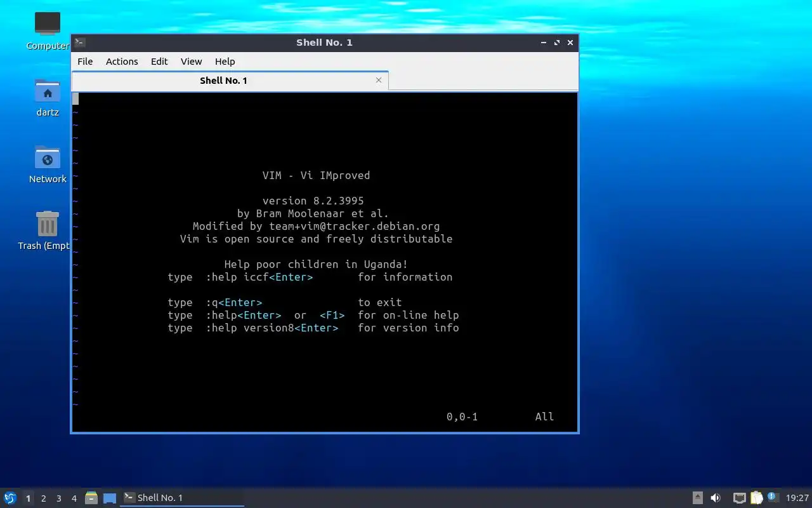Click the 19:27 panel clock
This screenshot has width=812, height=508.
[x=797, y=498]
